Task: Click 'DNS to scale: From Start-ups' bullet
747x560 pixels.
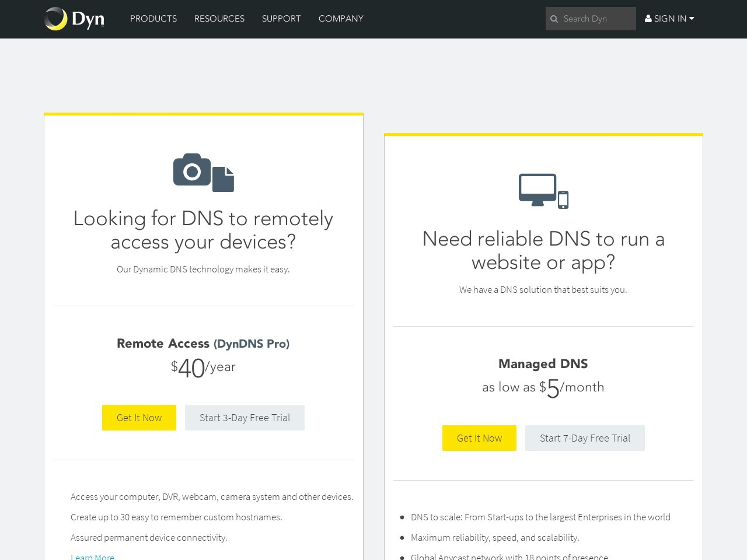Action: [540, 517]
